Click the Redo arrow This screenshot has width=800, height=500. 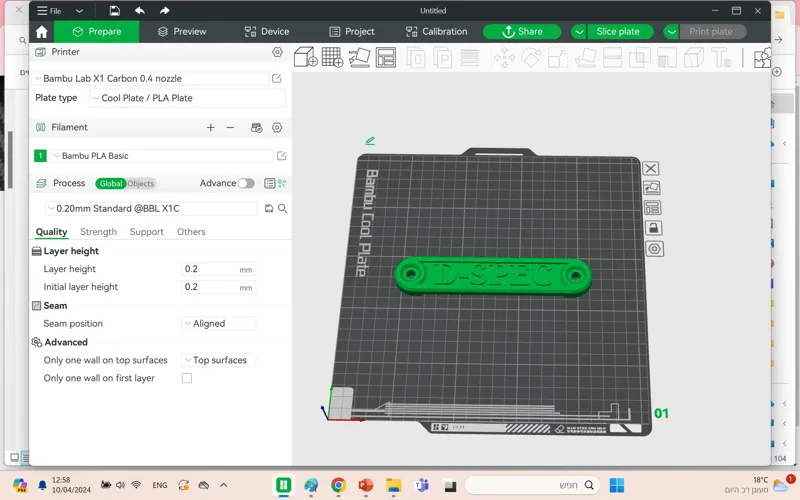click(164, 11)
